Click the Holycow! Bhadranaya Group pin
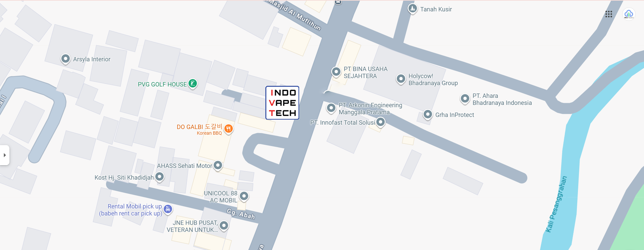644x250 pixels. pos(401,79)
